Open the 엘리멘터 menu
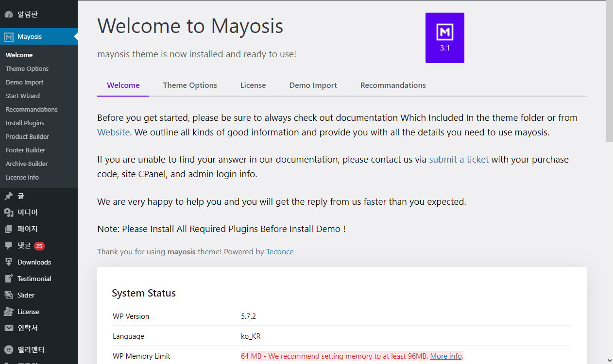This screenshot has width=613, height=364. (x=39, y=349)
